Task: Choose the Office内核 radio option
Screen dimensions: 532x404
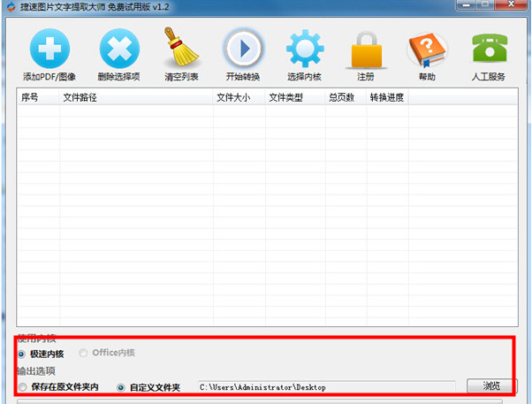Action: pyautogui.click(x=84, y=354)
